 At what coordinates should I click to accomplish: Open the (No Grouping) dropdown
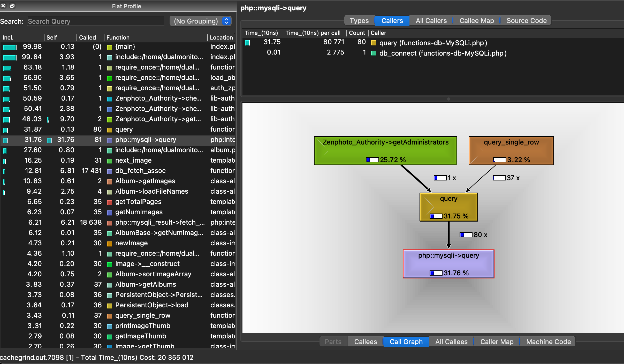point(200,21)
